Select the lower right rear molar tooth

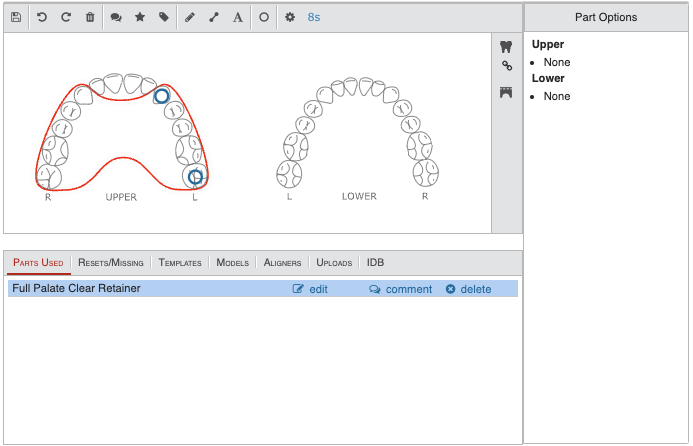point(426,173)
